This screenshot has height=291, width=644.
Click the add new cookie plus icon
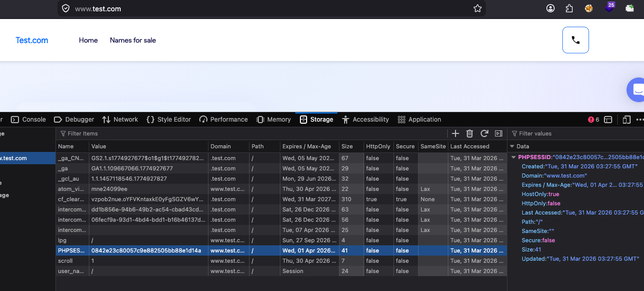coord(455,133)
